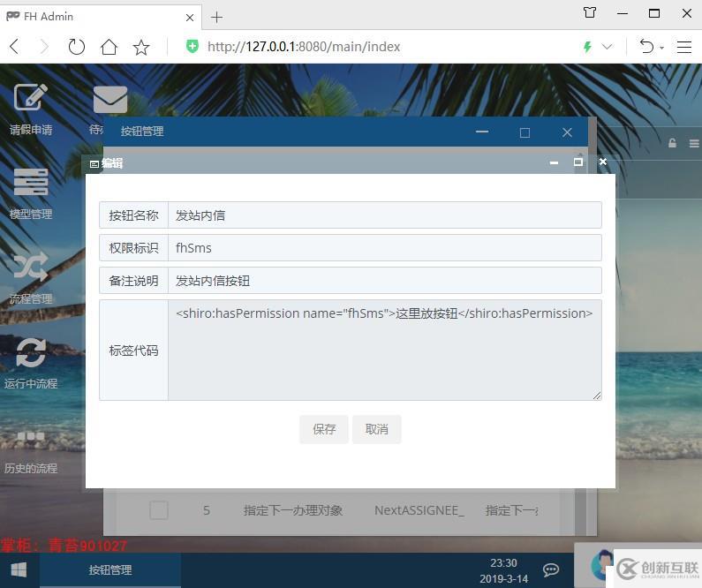
Task: Open the 流程管理 shuffle icon
Action: click(x=30, y=267)
